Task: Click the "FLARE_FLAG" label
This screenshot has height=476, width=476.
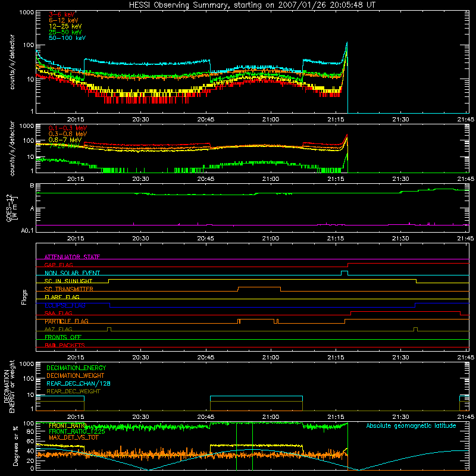Action: tap(62, 297)
